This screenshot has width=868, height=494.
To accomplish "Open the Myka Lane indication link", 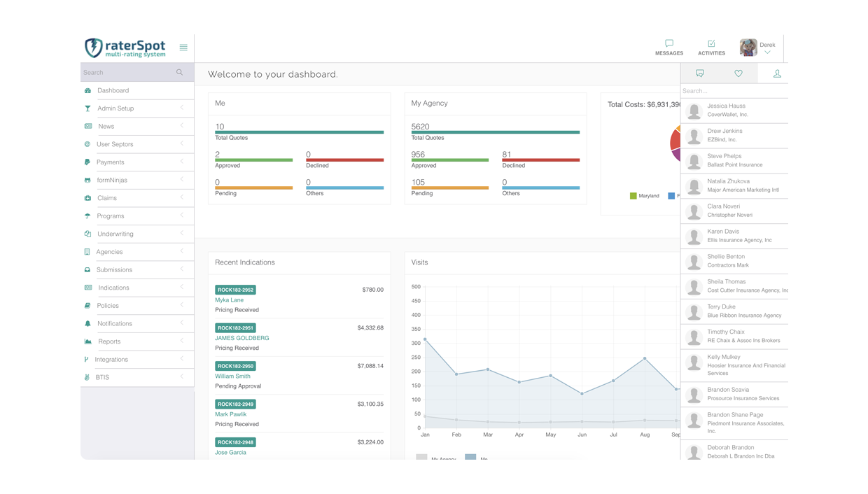I will click(x=229, y=300).
